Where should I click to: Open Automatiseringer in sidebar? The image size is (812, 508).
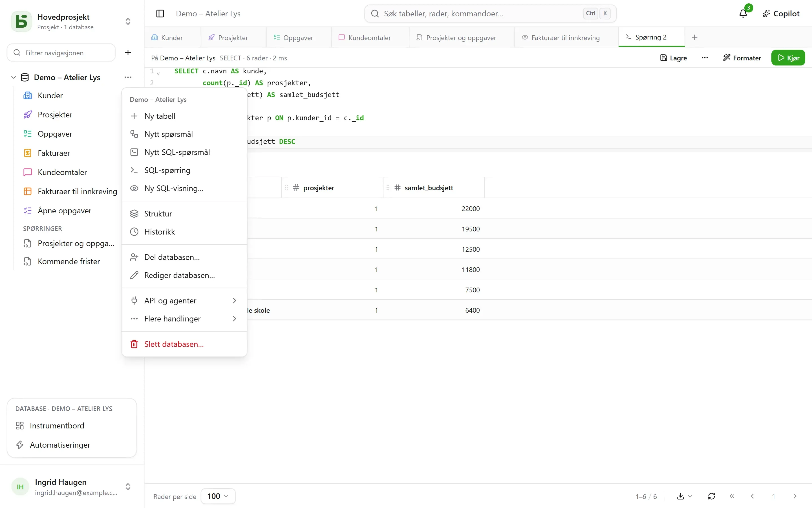(x=72, y=445)
